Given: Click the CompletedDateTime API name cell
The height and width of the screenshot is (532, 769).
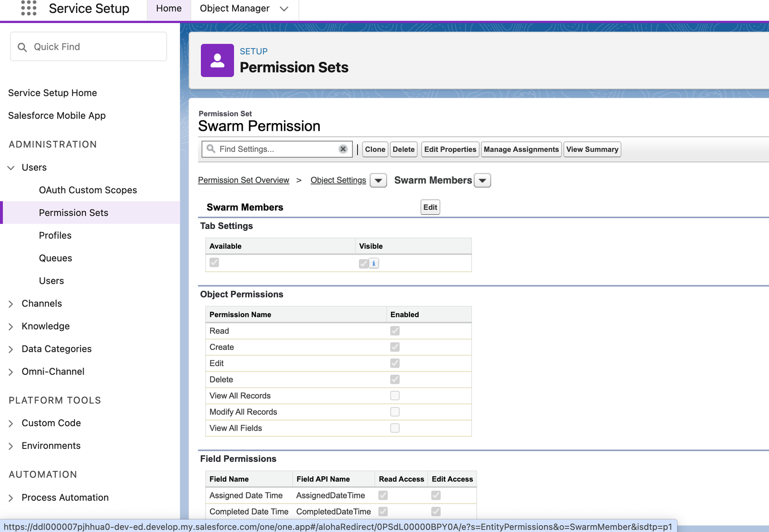Looking at the screenshot, I should (x=334, y=512).
